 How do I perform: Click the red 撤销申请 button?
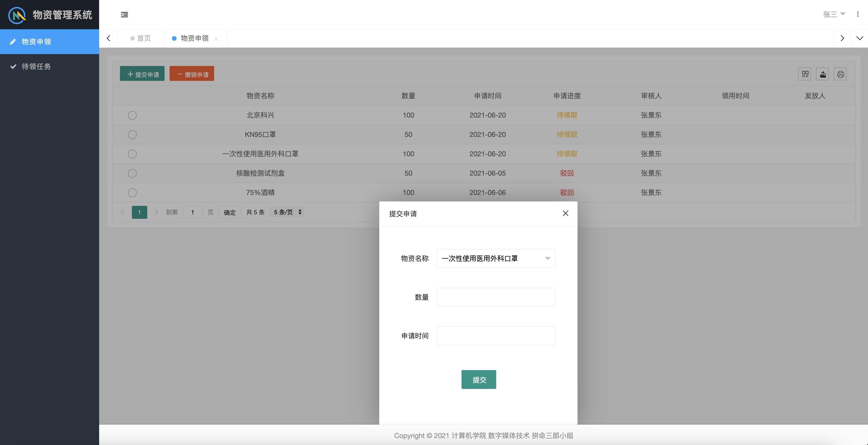192,74
